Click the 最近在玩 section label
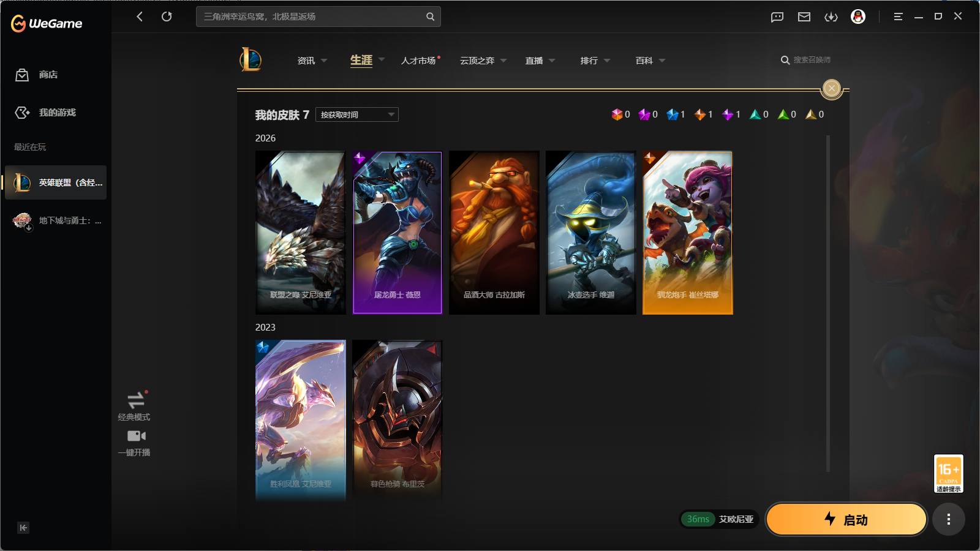This screenshot has height=551, width=980. click(x=30, y=147)
